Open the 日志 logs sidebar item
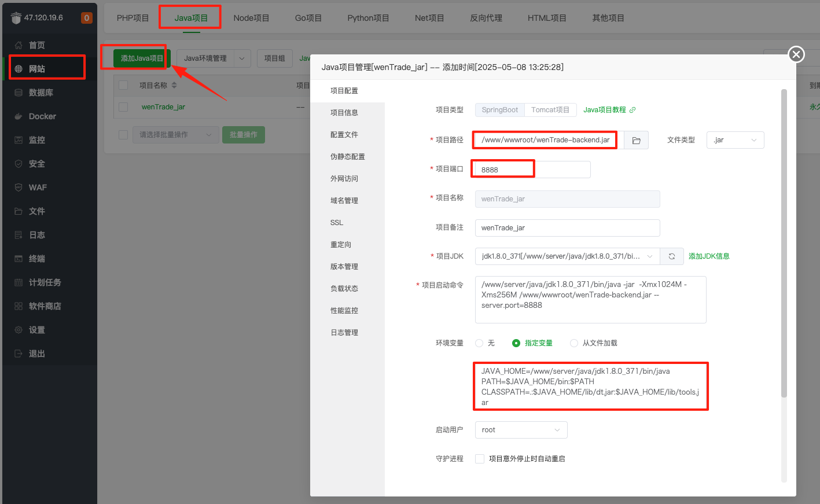Image resolution: width=820 pixels, height=504 pixels. (50, 235)
